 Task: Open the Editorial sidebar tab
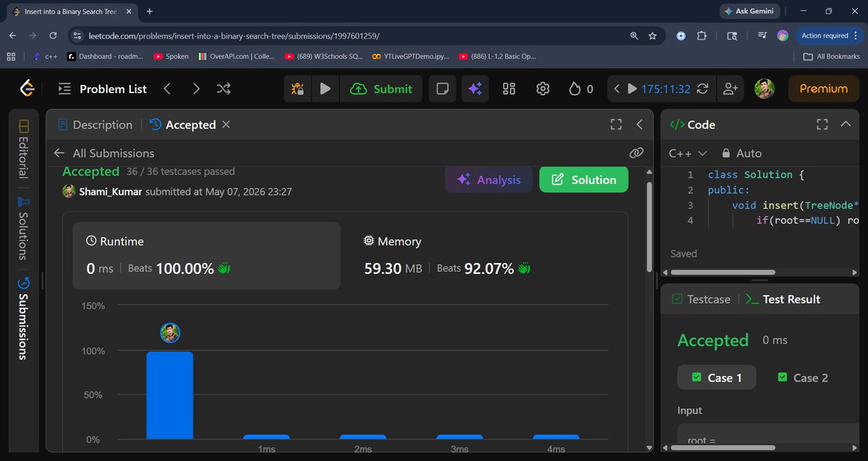coord(24,149)
